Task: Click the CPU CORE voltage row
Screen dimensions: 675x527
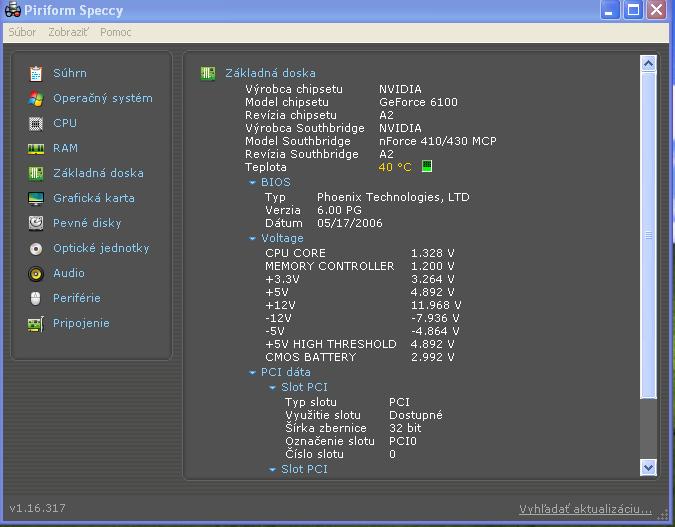Action: pos(360,253)
